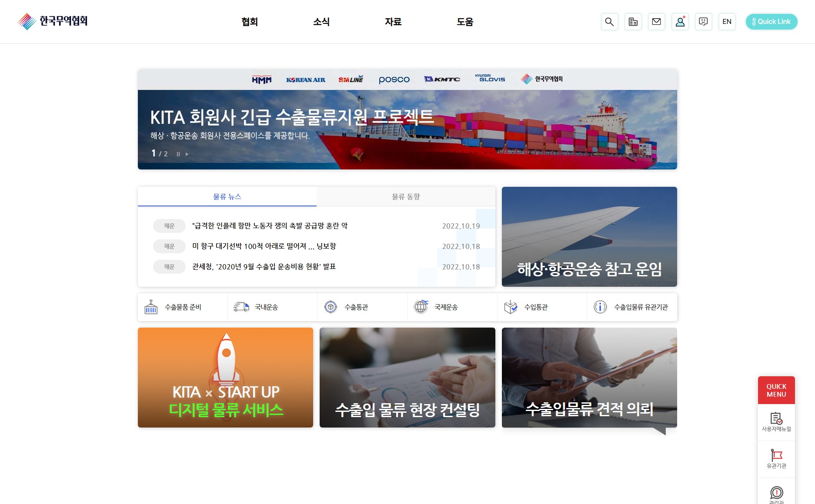Screen dimensions: 815x504
Task: Play the next banner slide
Action: point(187,154)
